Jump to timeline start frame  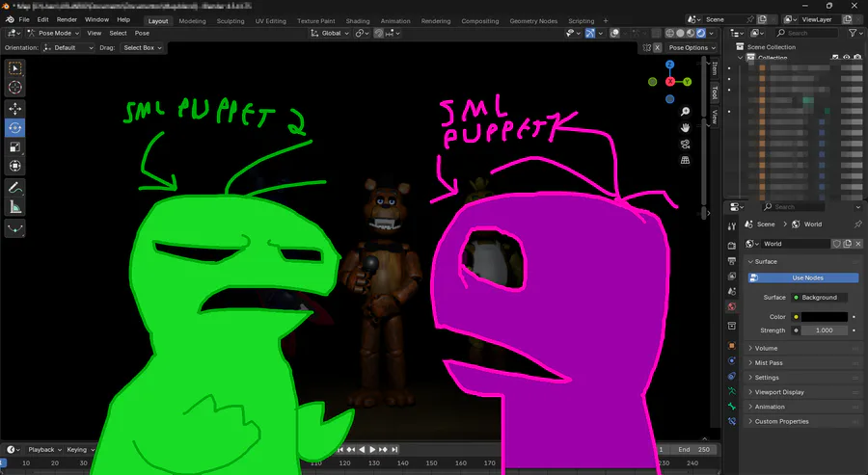point(340,450)
